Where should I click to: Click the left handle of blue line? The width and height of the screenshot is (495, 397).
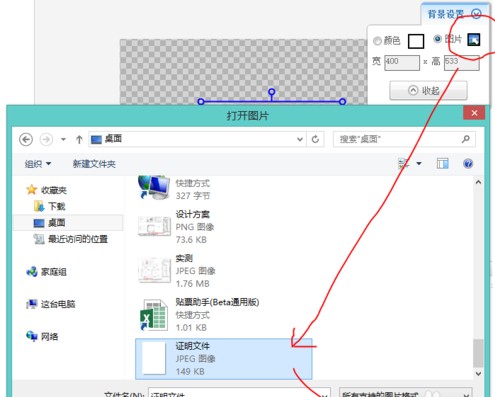(201, 101)
